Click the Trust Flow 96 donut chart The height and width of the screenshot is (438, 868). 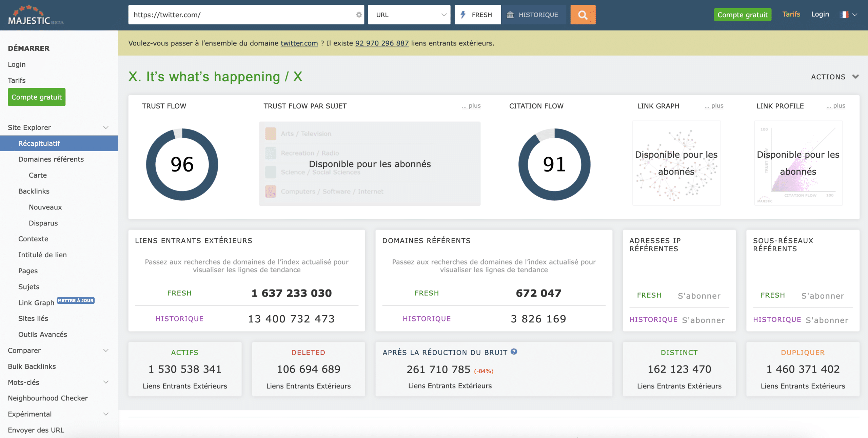182,164
